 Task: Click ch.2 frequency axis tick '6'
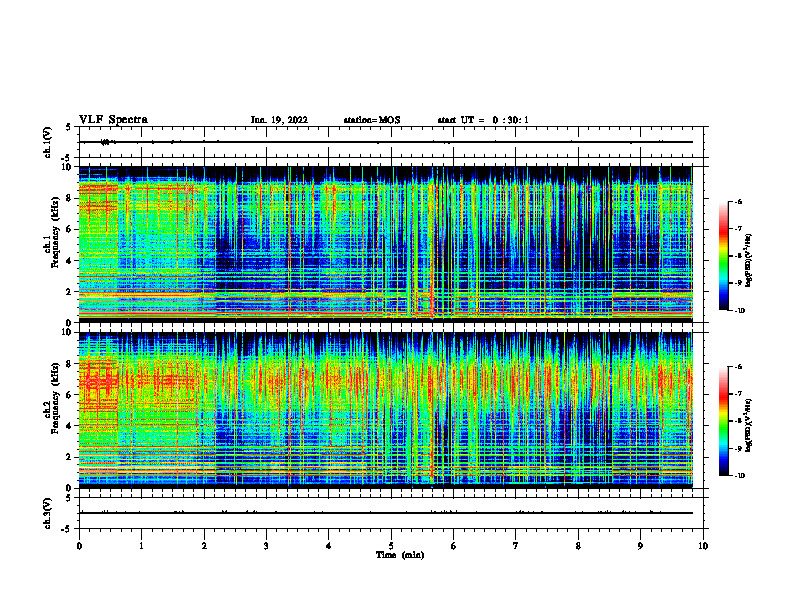coord(69,395)
